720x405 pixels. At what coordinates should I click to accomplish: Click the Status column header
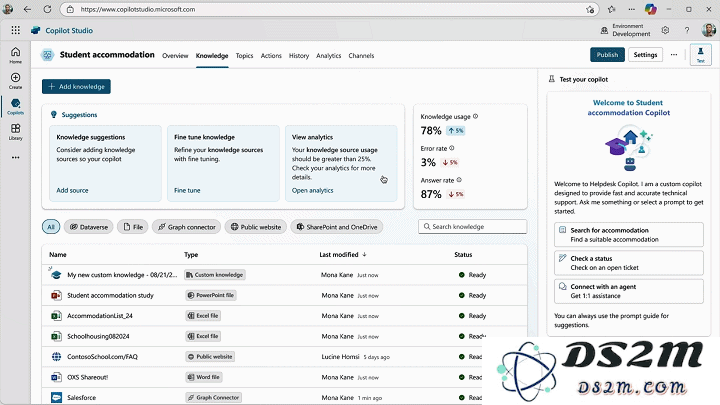point(463,254)
